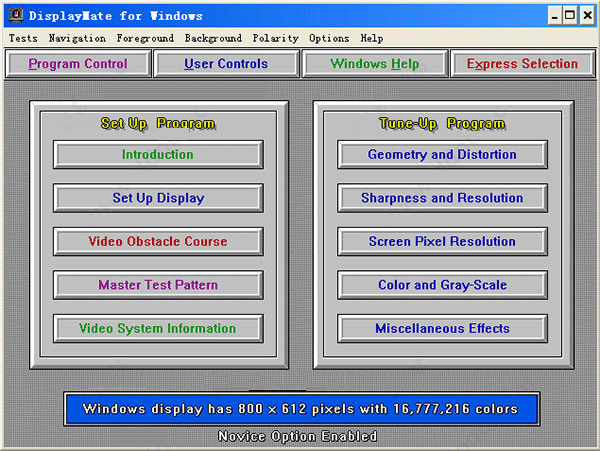
Task: Start Sharpness and Resolution tests
Action: pyautogui.click(x=442, y=198)
